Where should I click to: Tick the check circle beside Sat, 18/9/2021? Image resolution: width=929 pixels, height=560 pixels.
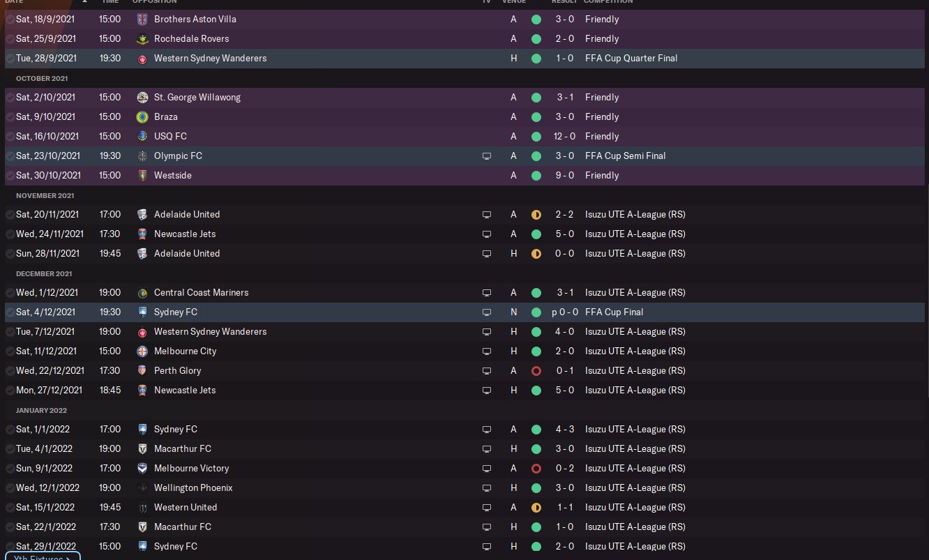click(10, 20)
